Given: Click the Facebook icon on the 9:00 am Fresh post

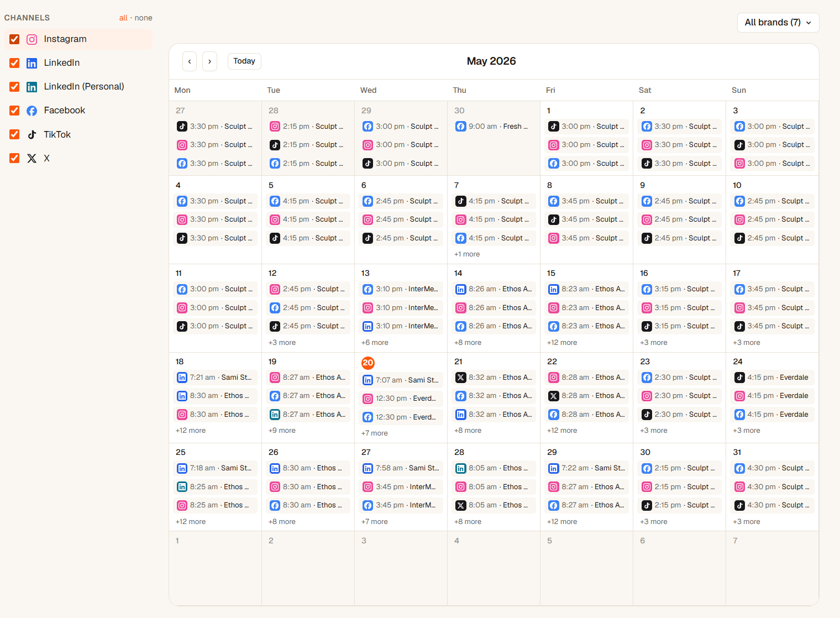Looking at the screenshot, I should 460,127.
